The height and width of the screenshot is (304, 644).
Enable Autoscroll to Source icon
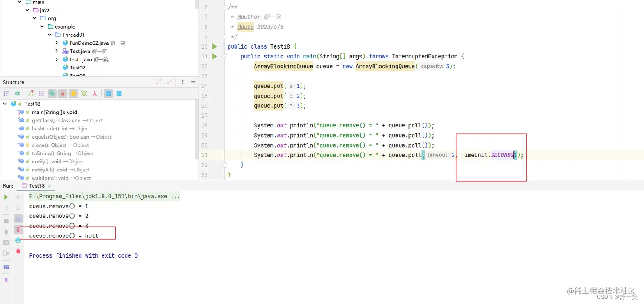pos(109,93)
